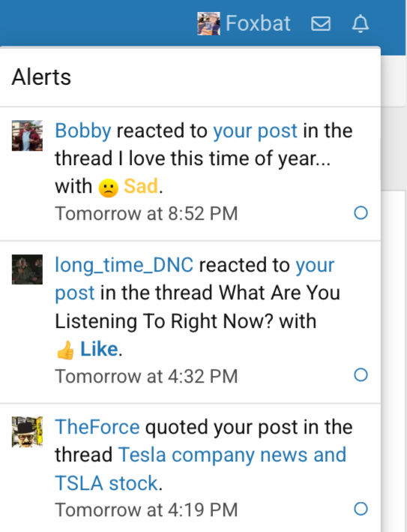Click the Sad reaction label
Image resolution: width=407 pixels, height=532 pixels.
[141, 186]
